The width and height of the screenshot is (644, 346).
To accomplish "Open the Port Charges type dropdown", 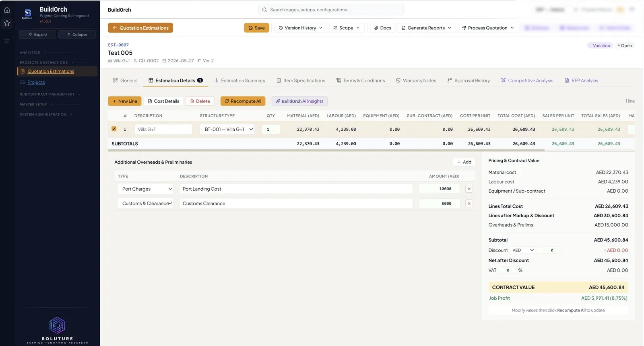I will 146,189.
